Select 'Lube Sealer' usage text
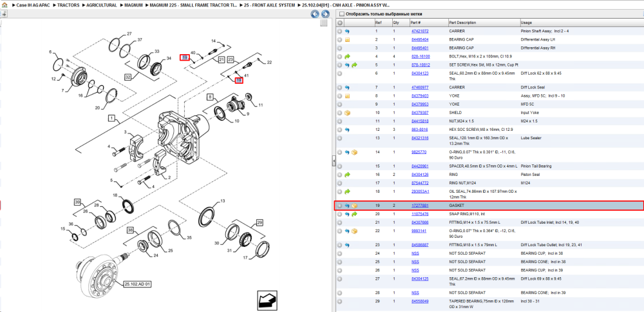The width and height of the screenshot is (644, 312). (530, 138)
